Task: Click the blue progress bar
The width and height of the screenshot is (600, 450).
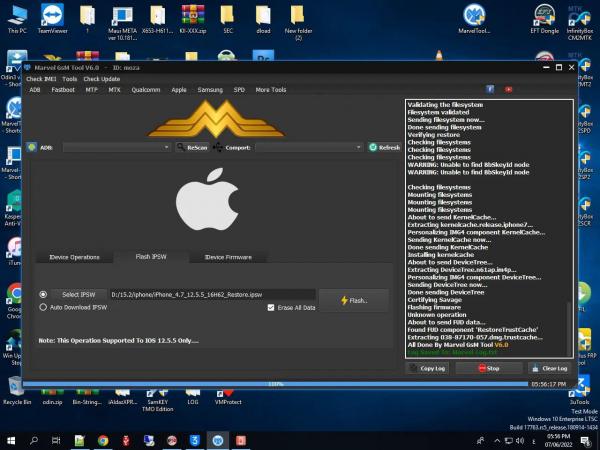Action: click(275, 384)
